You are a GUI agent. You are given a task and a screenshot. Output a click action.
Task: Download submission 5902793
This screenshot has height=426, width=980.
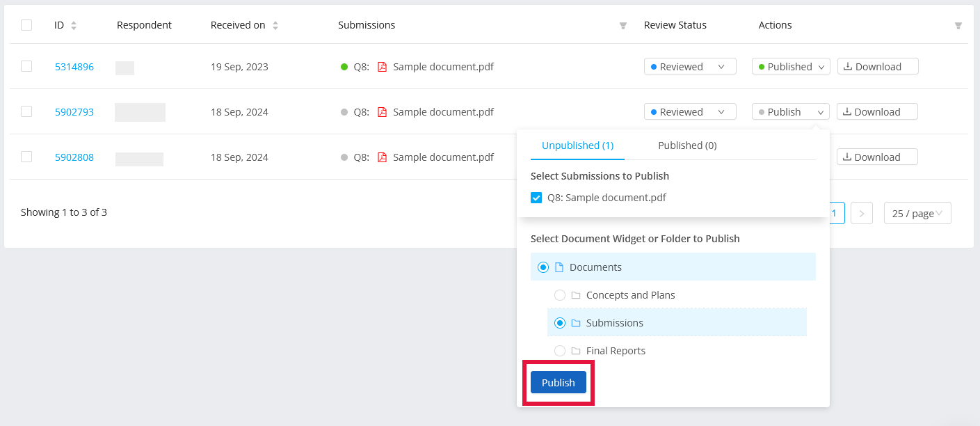point(877,112)
